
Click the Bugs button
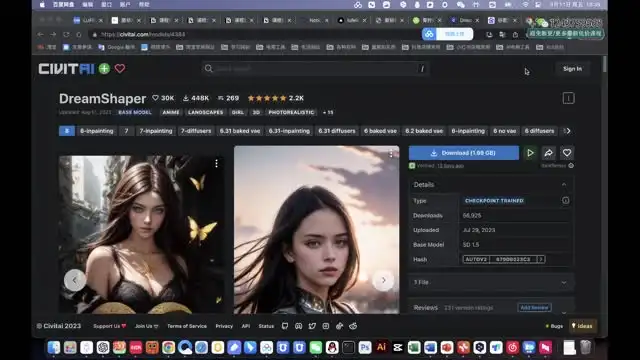[x=554, y=326]
